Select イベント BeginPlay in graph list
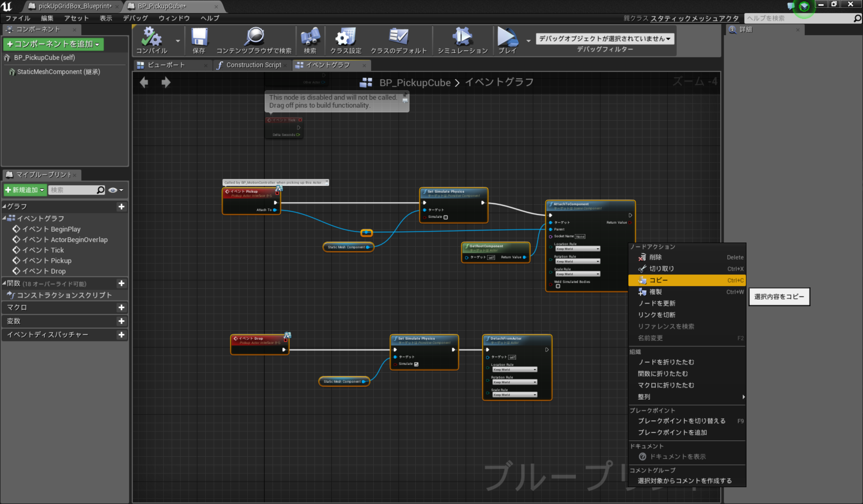Image resolution: width=863 pixels, height=504 pixels. coord(51,229)
